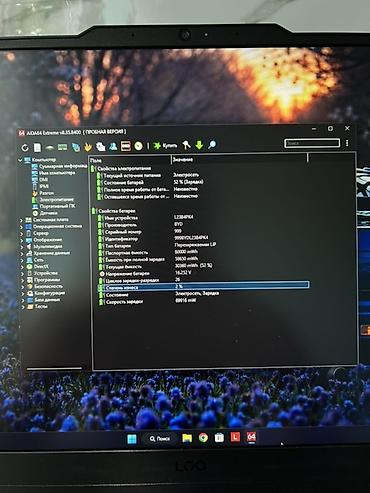Click the Поиск search box in taskbar
370x493 pixels.
[x=160, y=439]
